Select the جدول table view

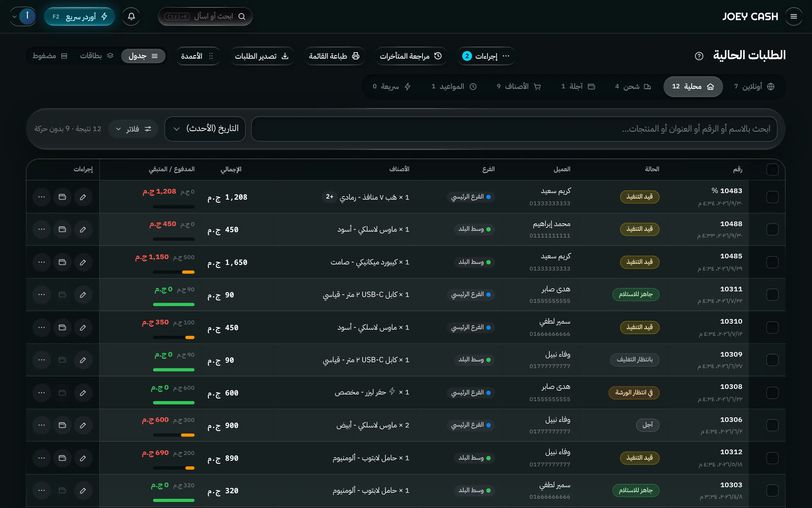pyautogui.click(x=143, y=56)
